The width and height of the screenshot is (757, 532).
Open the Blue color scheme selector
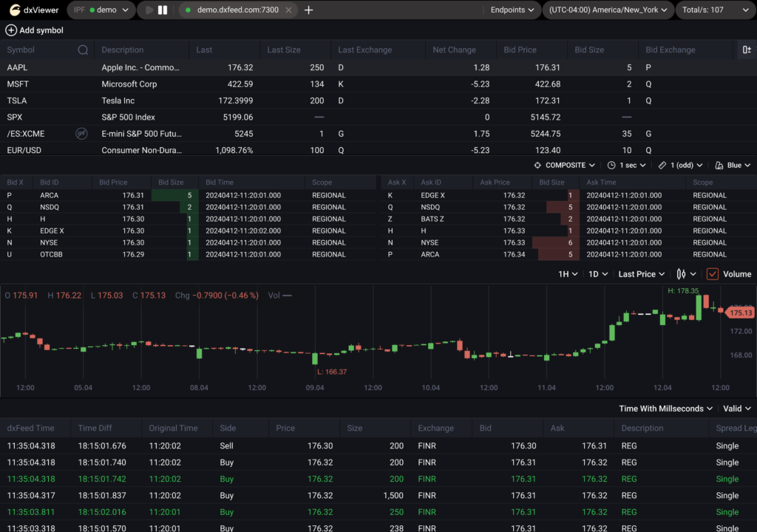click(731, 165)
